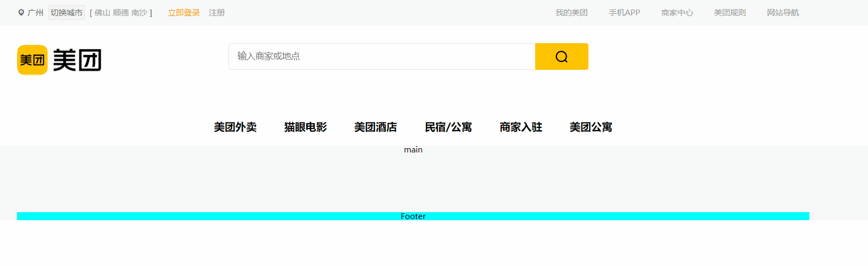This screenshot has height=266, width=868.
Task: Open the 注册 registration link
Action: (217, 13)
